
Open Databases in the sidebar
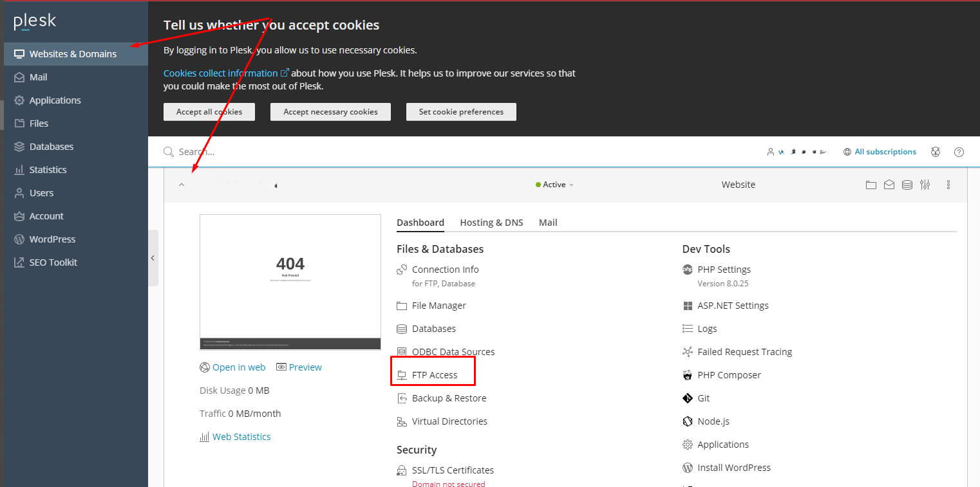pyautogui.click(x=76, y=147)
